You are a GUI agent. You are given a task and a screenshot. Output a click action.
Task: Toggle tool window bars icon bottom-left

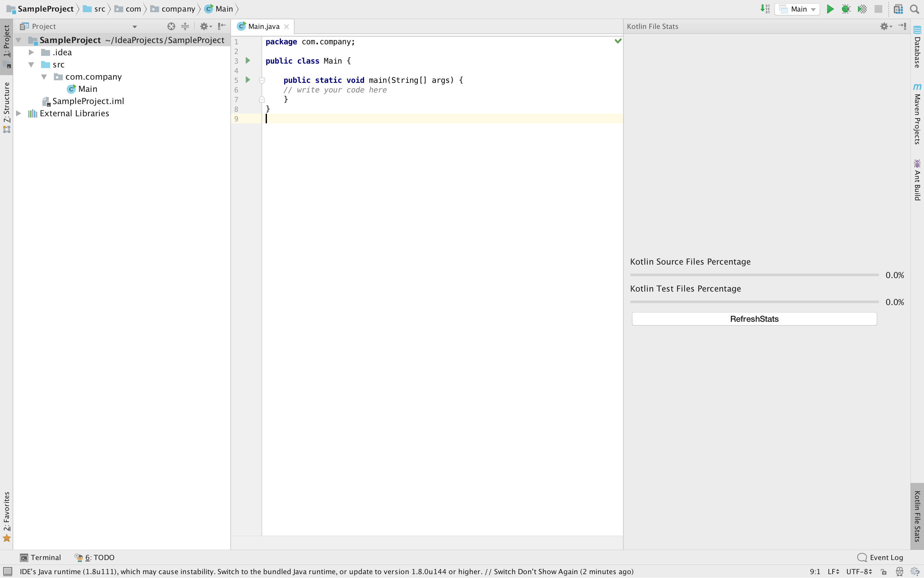8,572
